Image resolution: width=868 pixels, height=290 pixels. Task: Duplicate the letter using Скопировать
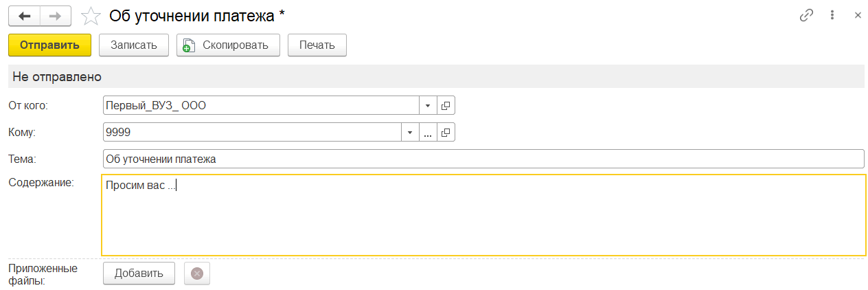[227, 45]
